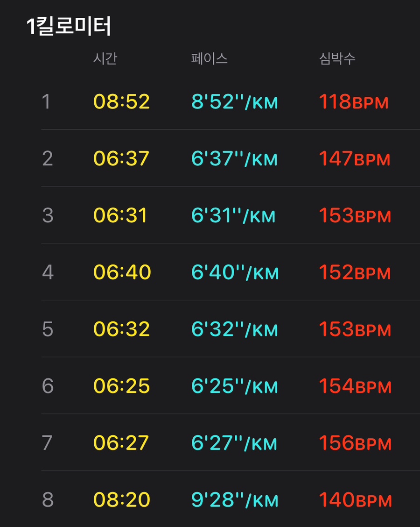The width and height of the screenshot is (420, 527).
Task: Tap split 8 time 08:20
Action: (121, 499)
